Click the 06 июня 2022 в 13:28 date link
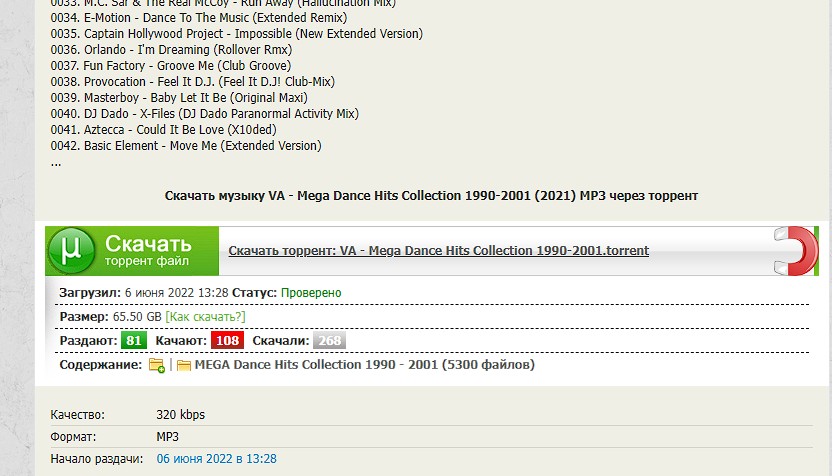 tap(216, 458)
